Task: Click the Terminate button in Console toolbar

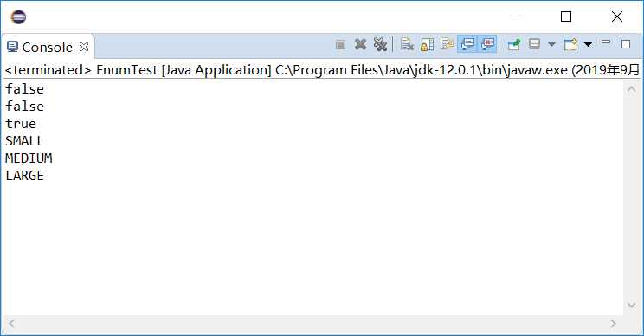Action: click(340, 44)
